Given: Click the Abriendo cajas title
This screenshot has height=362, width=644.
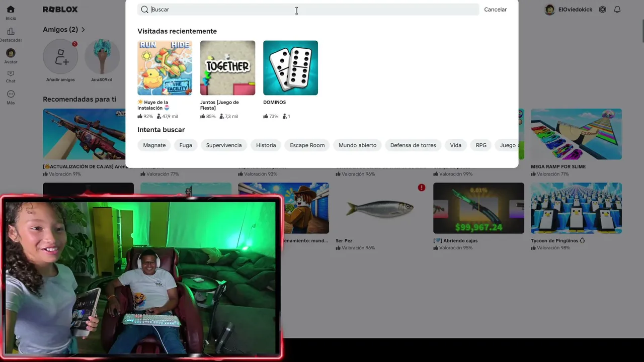Looking at the screenshot, I should (455, 241).
